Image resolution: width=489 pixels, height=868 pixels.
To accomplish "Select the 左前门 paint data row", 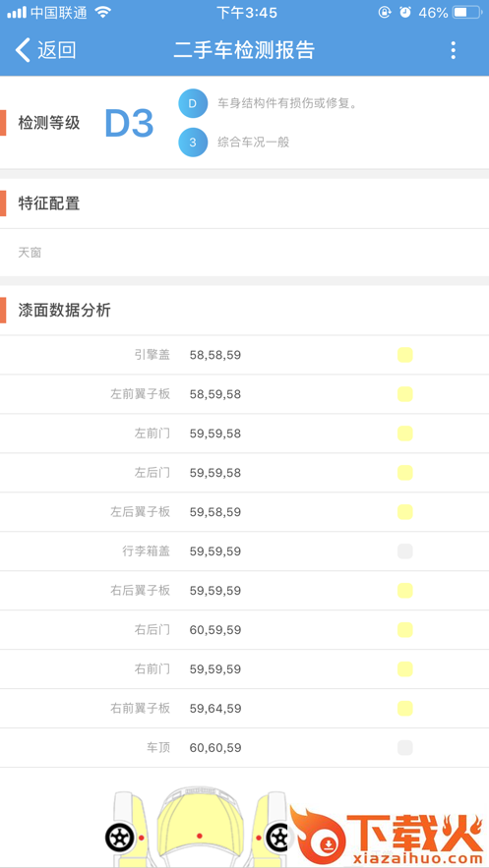I will (244, 434).
